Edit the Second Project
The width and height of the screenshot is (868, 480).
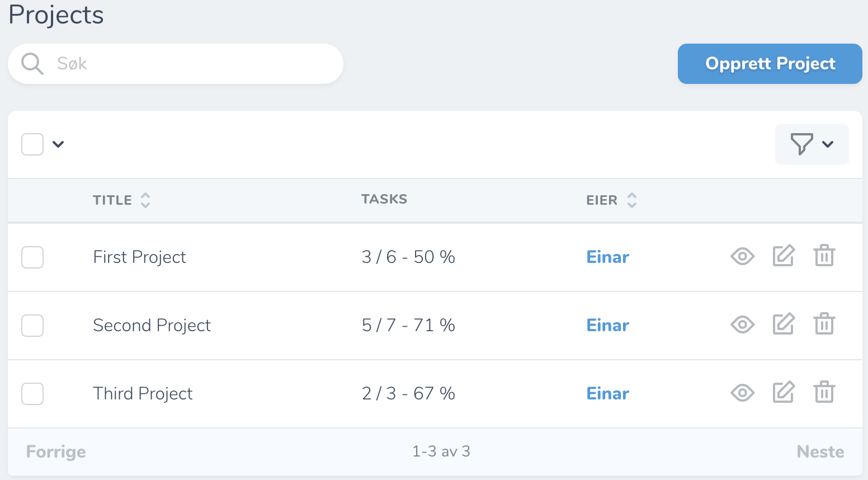(x=783, y=324)
